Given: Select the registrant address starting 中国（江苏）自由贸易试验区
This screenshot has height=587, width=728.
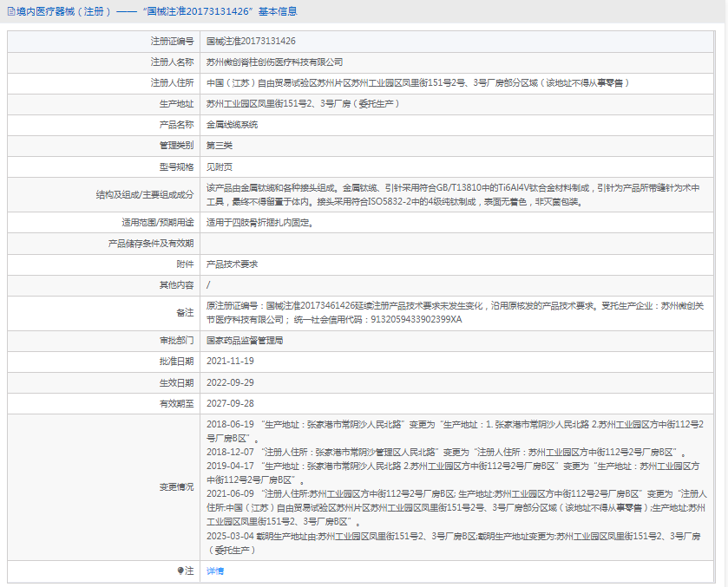Looking at the screenshot, I should coord(418,83).
